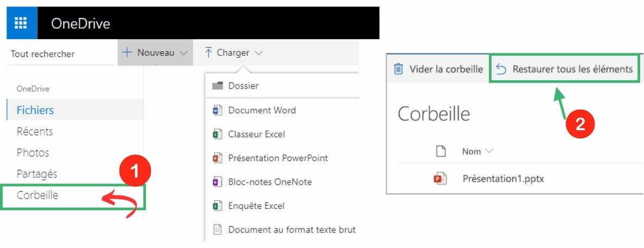
Task: Click the file type column icon
Action: pyautogui.click(x=441, y=151)
